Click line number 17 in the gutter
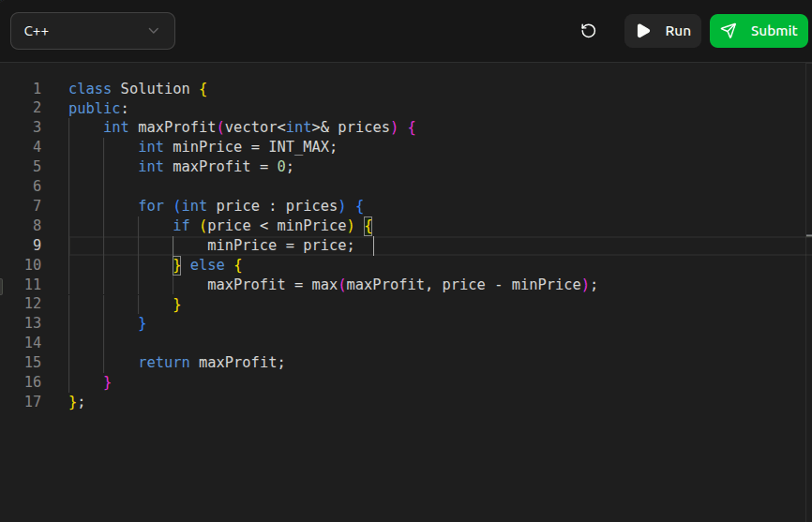This screenshot has width=812, height=522. tap(33, 401)
